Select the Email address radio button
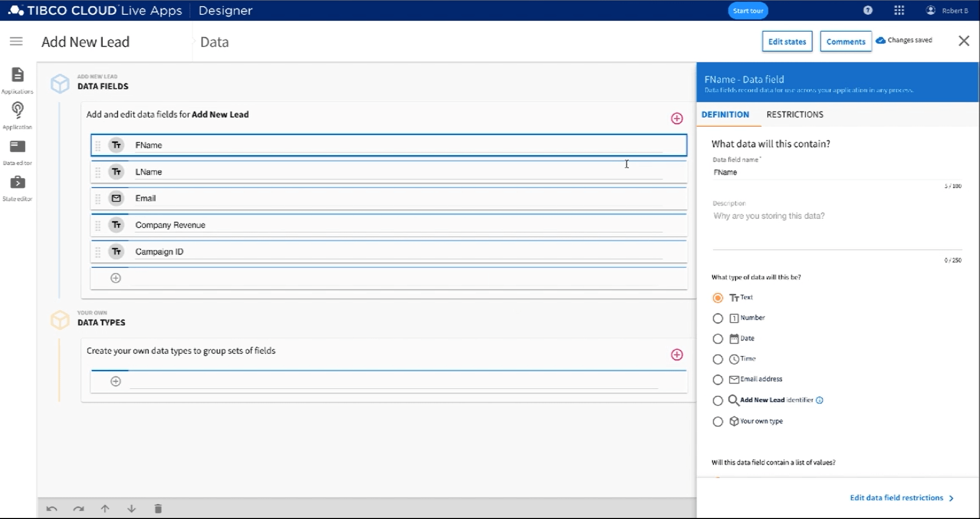Screen dimensions: 980x519 [x=718, y=380]
